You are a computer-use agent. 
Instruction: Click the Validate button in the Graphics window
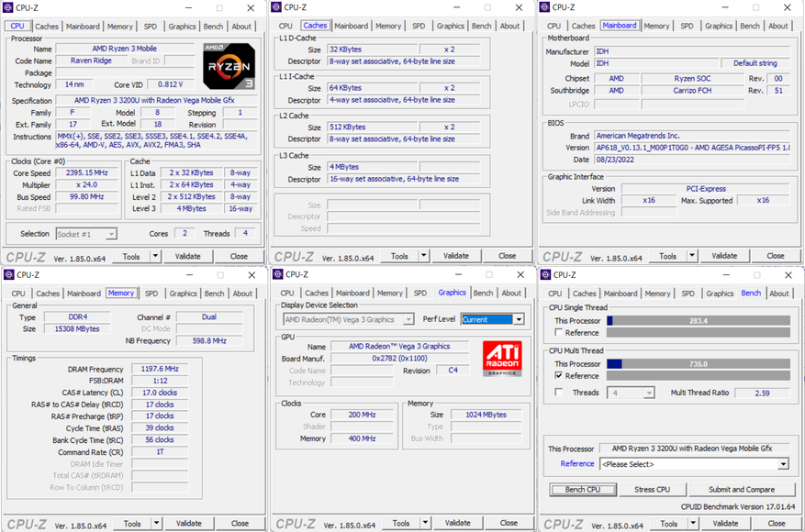[457, 523]
